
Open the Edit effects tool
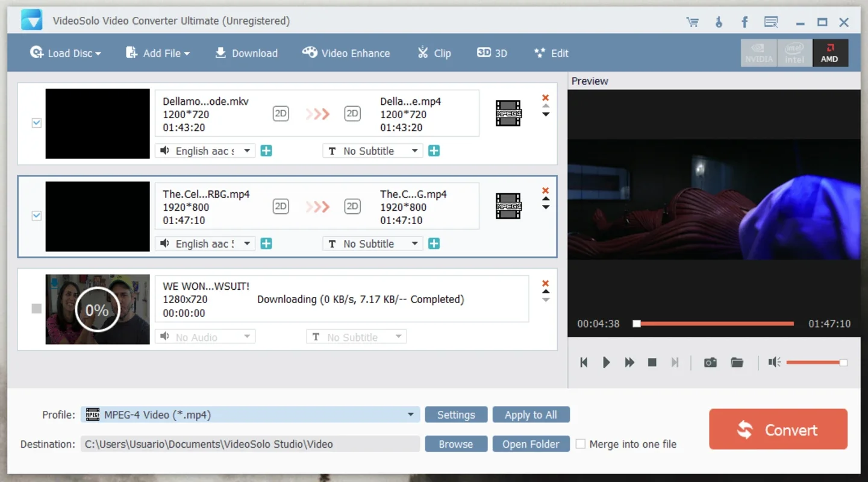click(551, 53)
